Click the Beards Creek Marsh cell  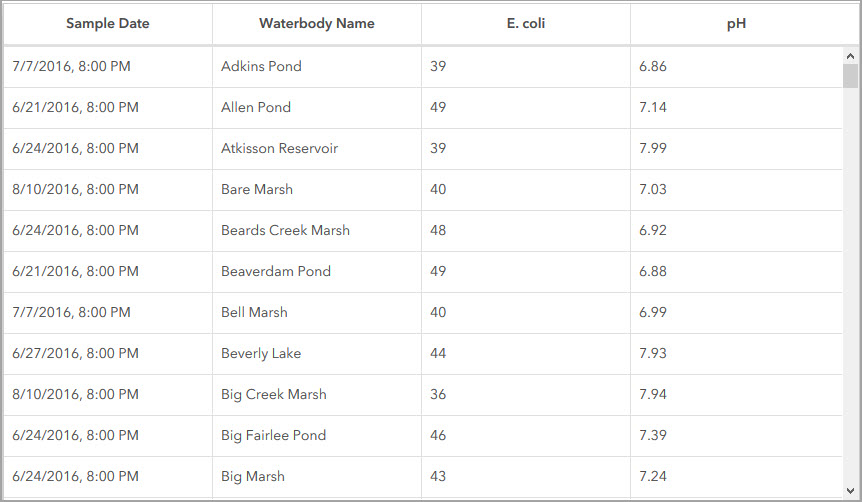(x=285, y=231)
